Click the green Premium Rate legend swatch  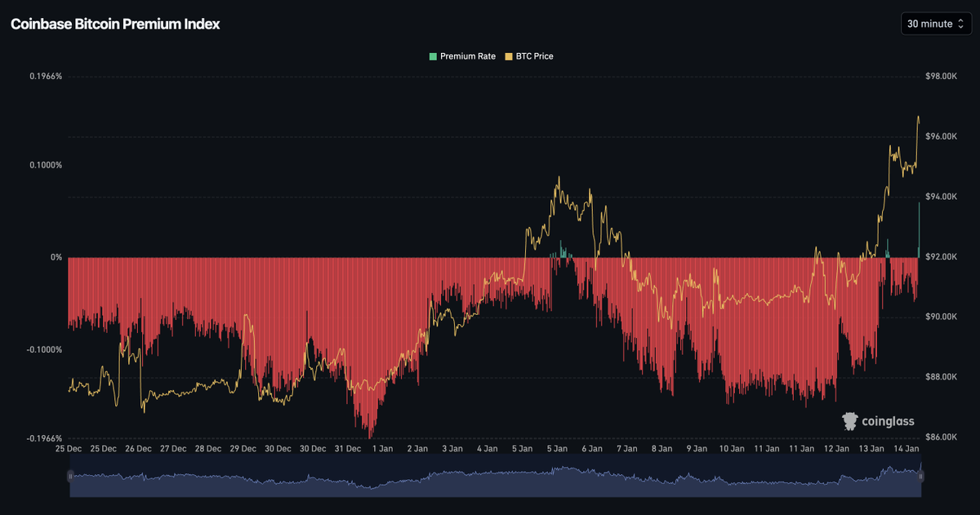coord(432,56)
